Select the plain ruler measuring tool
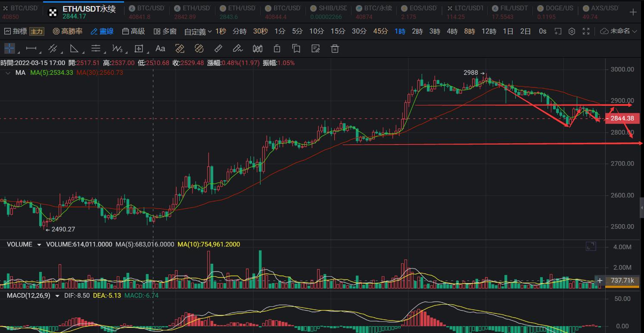This screenshot has width=644, height=333. pyautogui.click(x=218, y=48)
